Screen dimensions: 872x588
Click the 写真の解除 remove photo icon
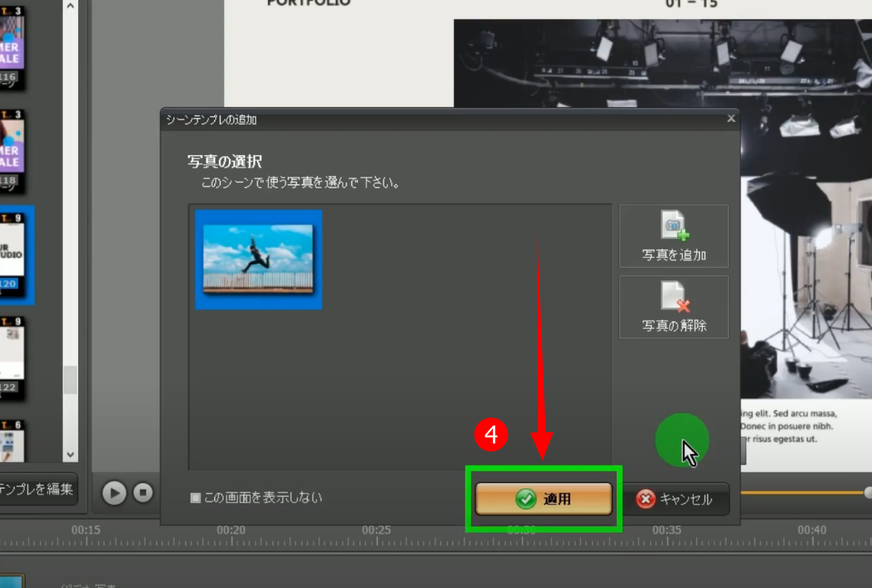(x=674, y=297)
